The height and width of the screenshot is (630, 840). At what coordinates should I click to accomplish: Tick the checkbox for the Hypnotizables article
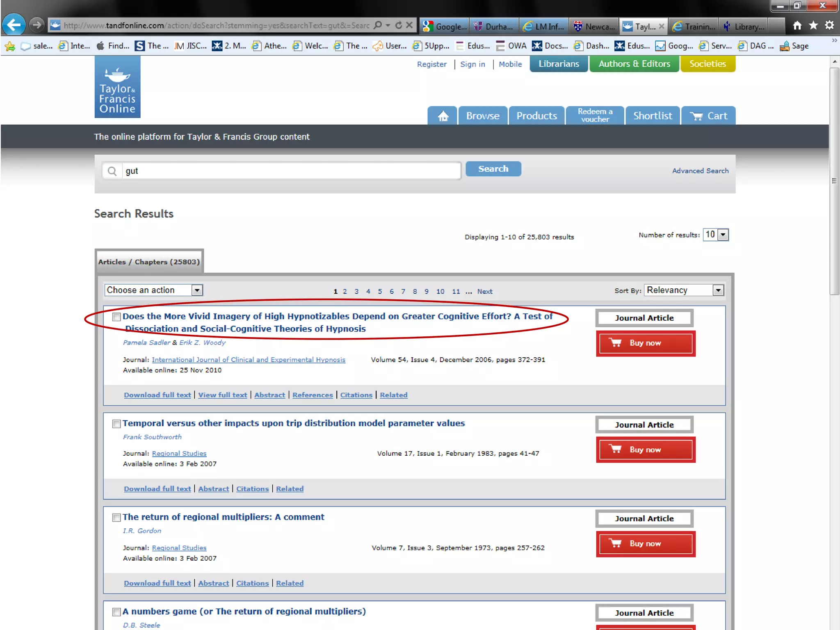(116, 317)
